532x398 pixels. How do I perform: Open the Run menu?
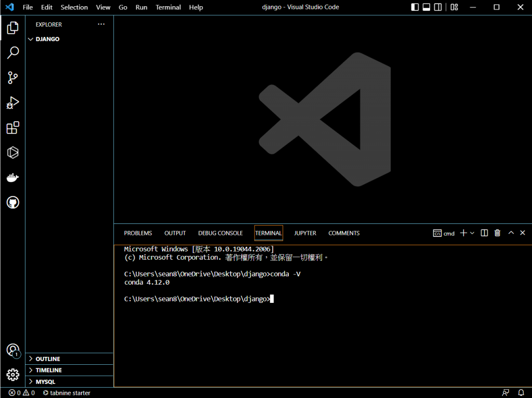(141, 7)
